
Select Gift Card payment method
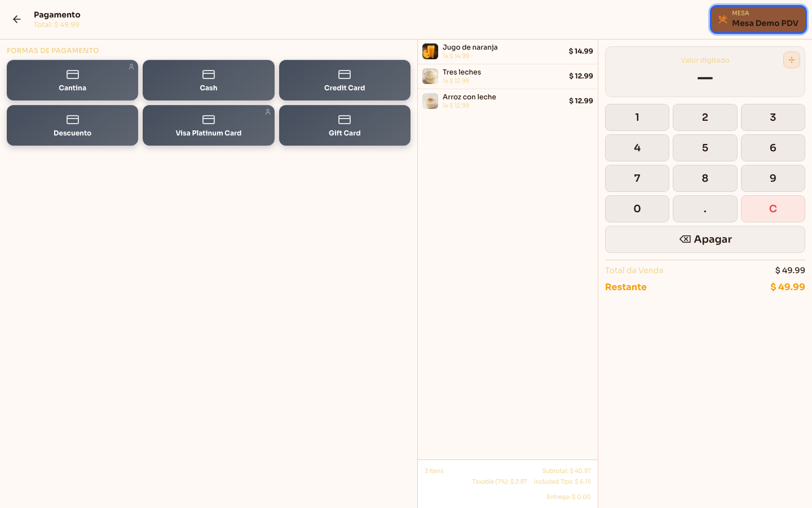coord(345,125)
